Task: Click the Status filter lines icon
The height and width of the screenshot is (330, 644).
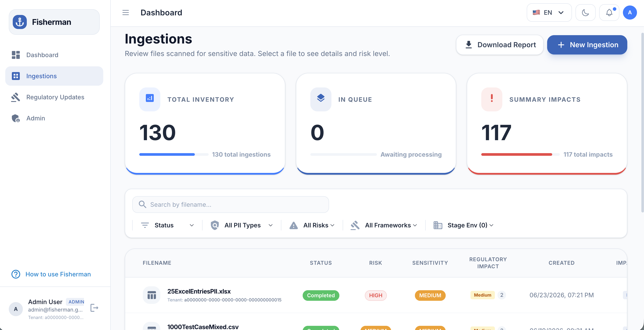Action: (x=145, y=225)
